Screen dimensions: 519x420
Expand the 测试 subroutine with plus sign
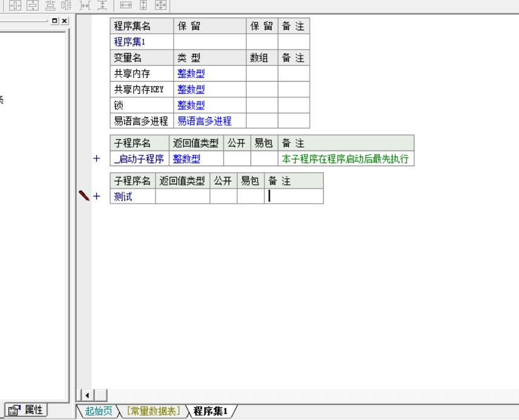tap(97, 196)
